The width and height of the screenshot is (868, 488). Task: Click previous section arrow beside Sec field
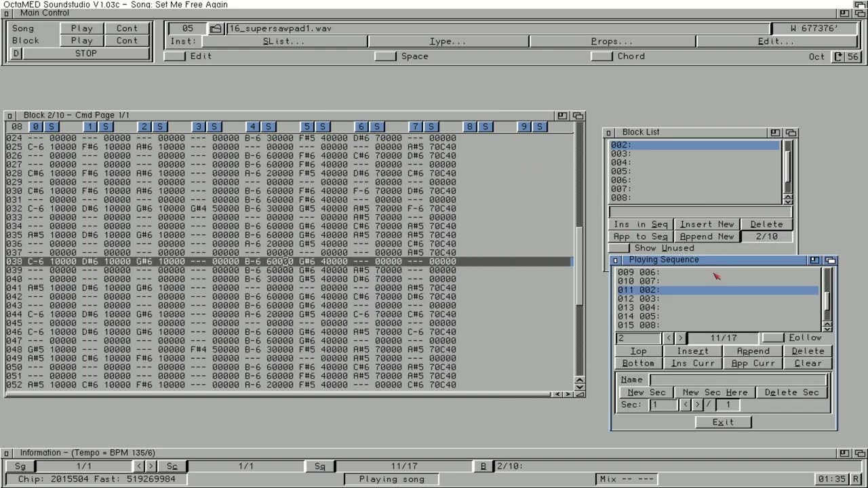[x=686, y=405]
